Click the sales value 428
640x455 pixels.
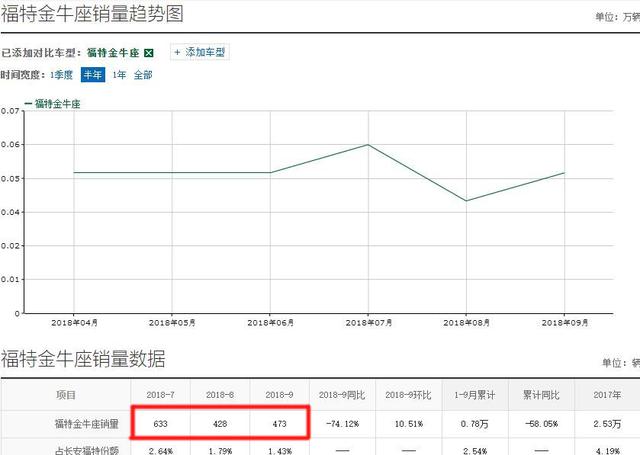pos(220,424)
